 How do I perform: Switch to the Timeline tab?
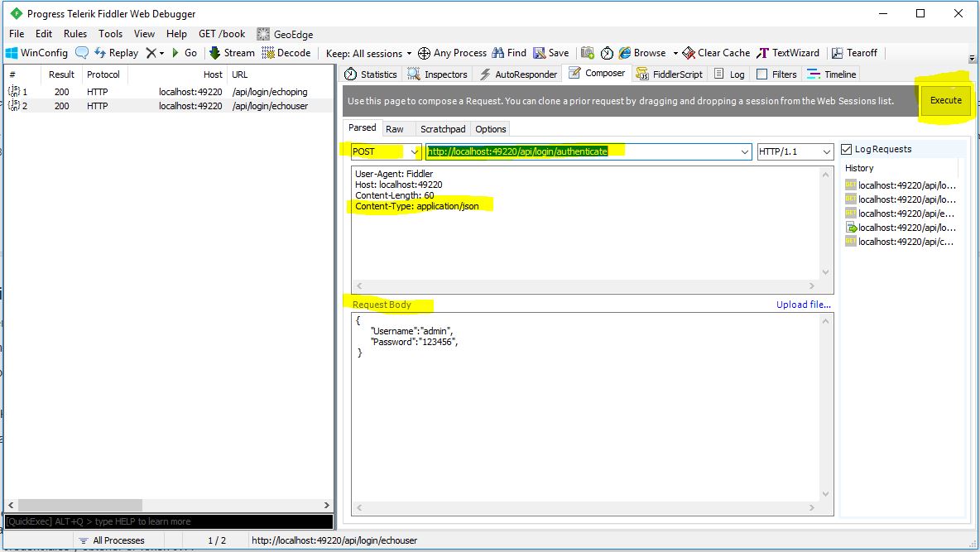coord(831,74)
